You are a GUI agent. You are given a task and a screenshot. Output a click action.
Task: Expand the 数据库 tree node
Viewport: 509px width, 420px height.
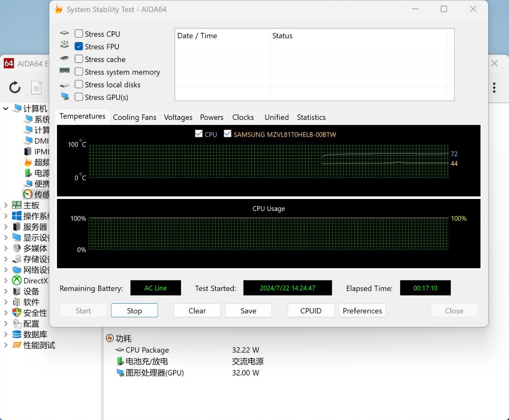point(6,334)
